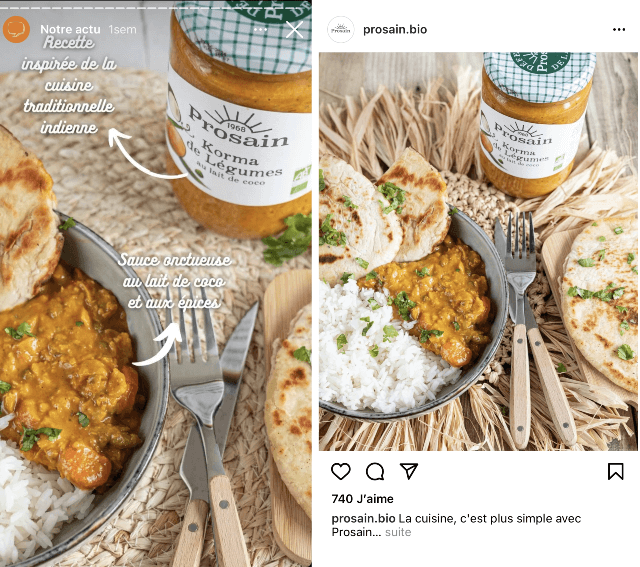Open the story's three-dot options menu

(260, 29)
